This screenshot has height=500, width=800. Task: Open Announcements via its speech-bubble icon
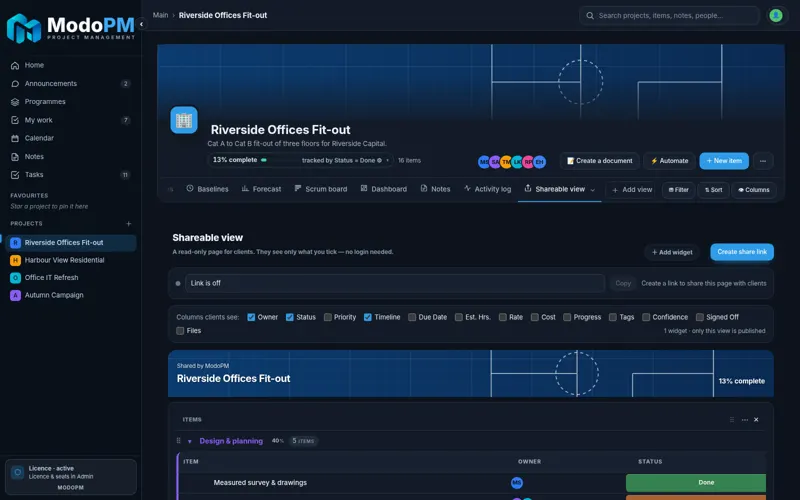(x=15, y=84)
